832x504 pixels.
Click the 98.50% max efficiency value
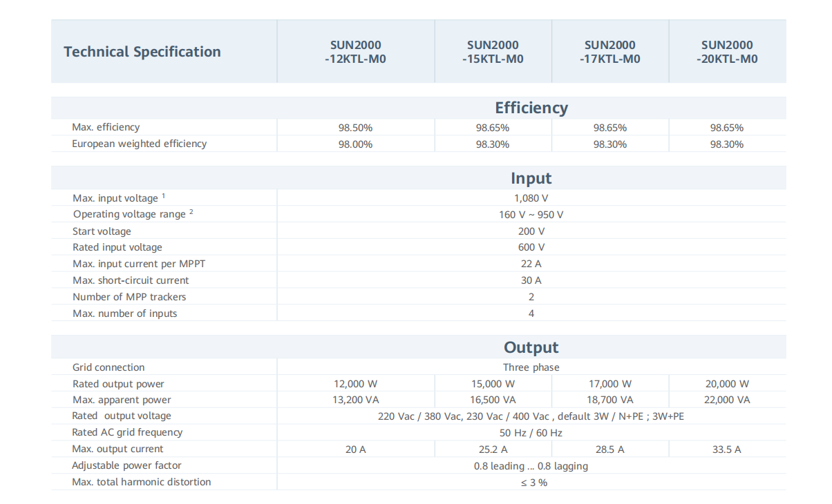click(355, 128)
